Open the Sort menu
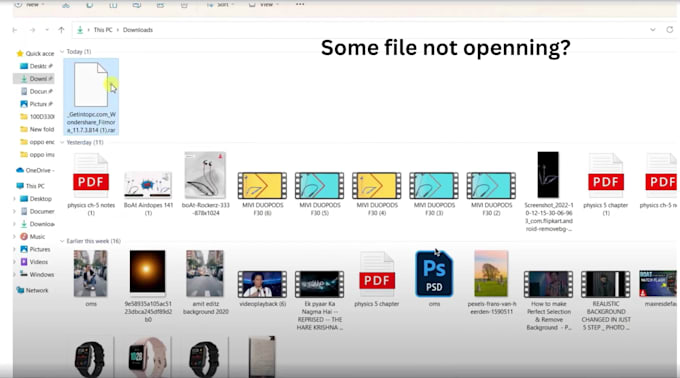This screenshot has height=378, width=680. [221, 4]
